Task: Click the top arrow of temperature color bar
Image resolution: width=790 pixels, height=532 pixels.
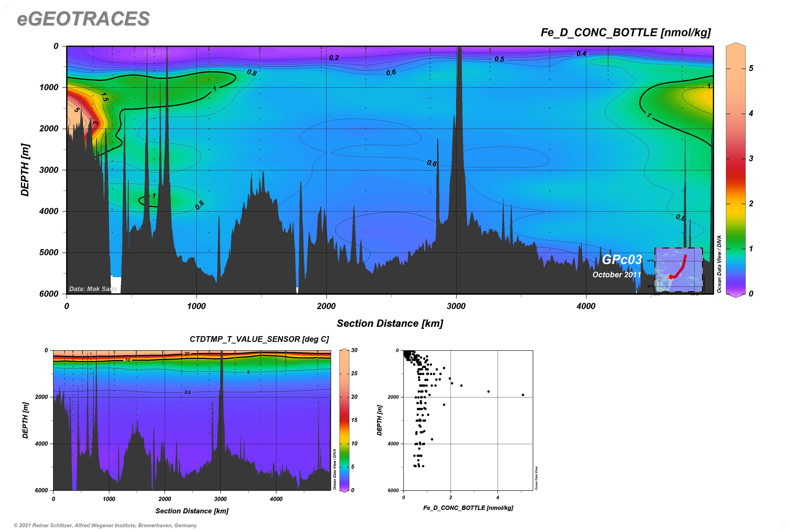Action: click(x=344, y=349)
